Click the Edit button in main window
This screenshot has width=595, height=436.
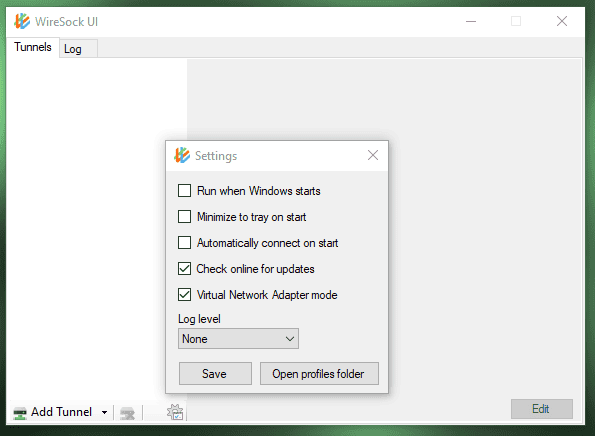pos(541,409)
